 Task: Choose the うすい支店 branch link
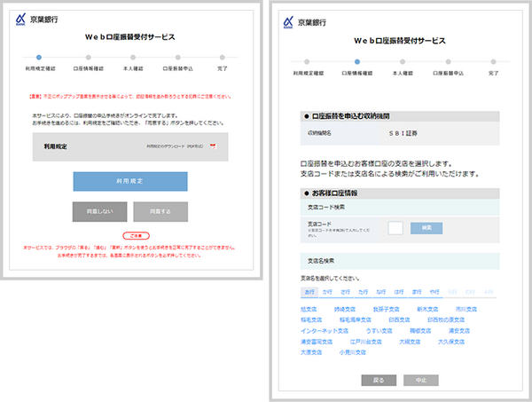point(379,331)
